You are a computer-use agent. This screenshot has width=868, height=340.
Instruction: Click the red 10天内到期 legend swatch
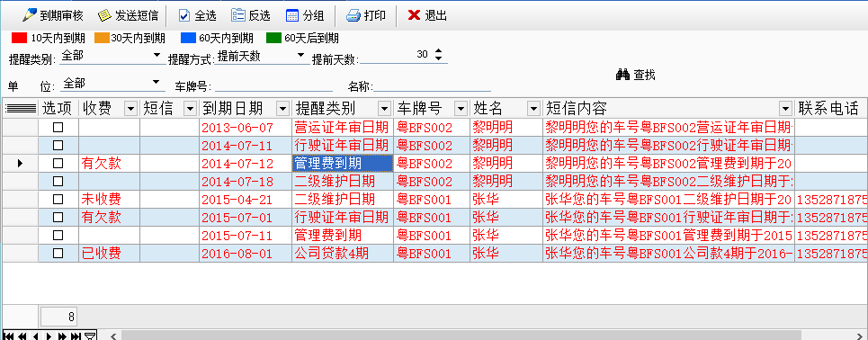click(20, 38)
